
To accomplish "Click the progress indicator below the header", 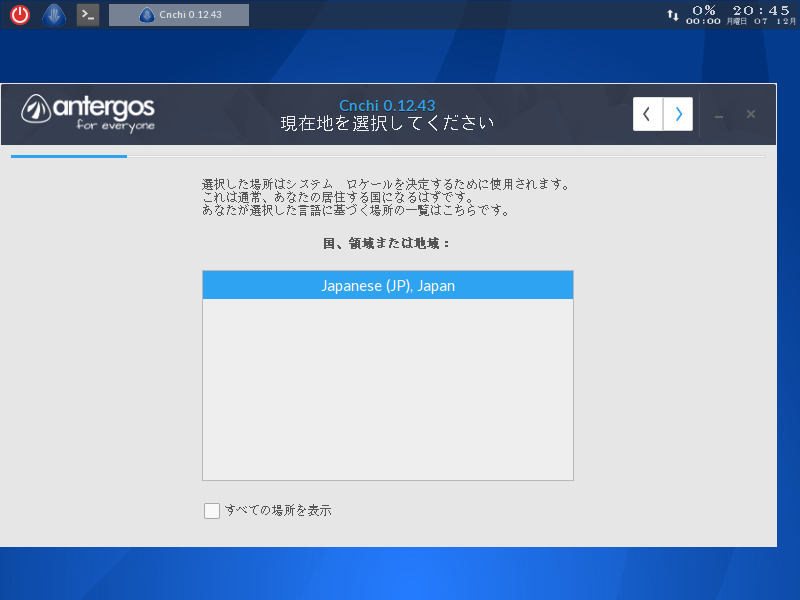I will (68, 158).
